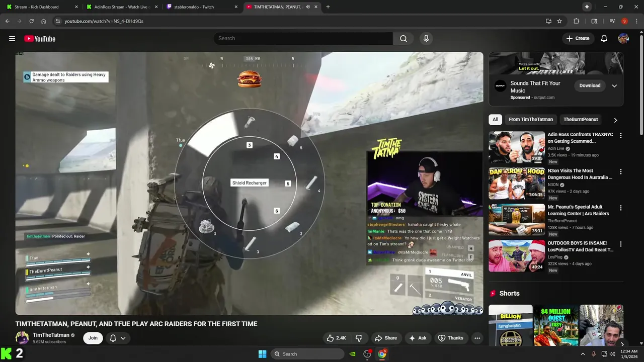Open a new Chrome tab
Viewport: 644px width, 362px height.
328,7
